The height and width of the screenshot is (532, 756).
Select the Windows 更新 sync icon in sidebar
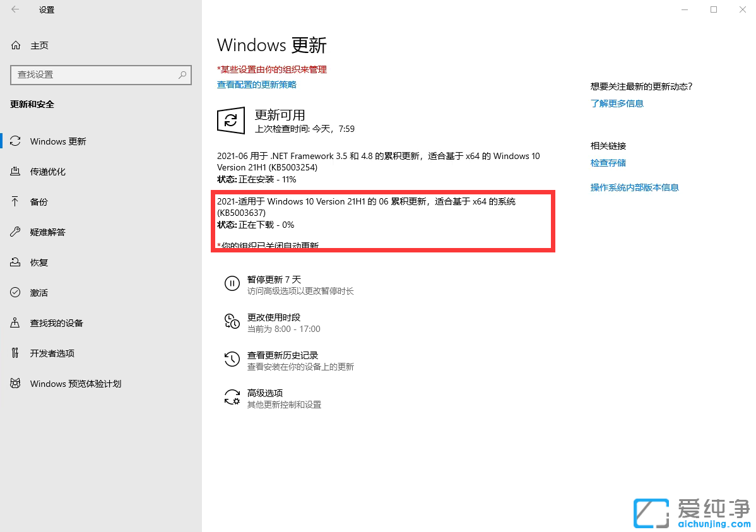[15, 141]
